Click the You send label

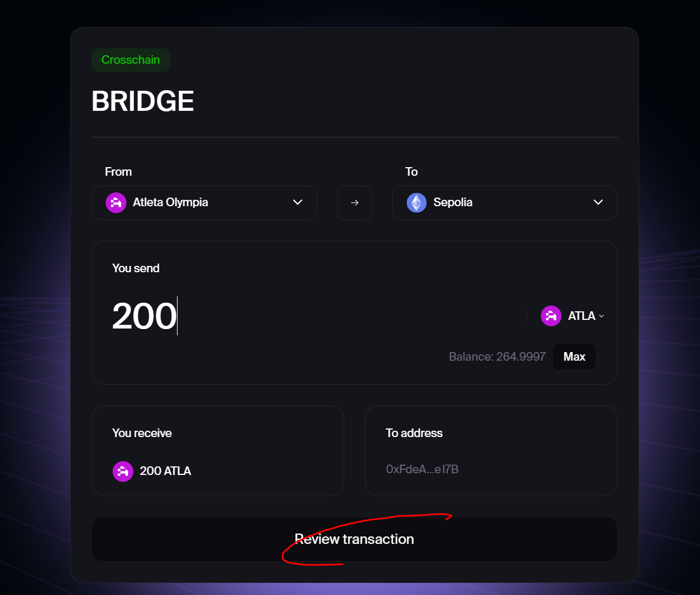click(136, 268)
